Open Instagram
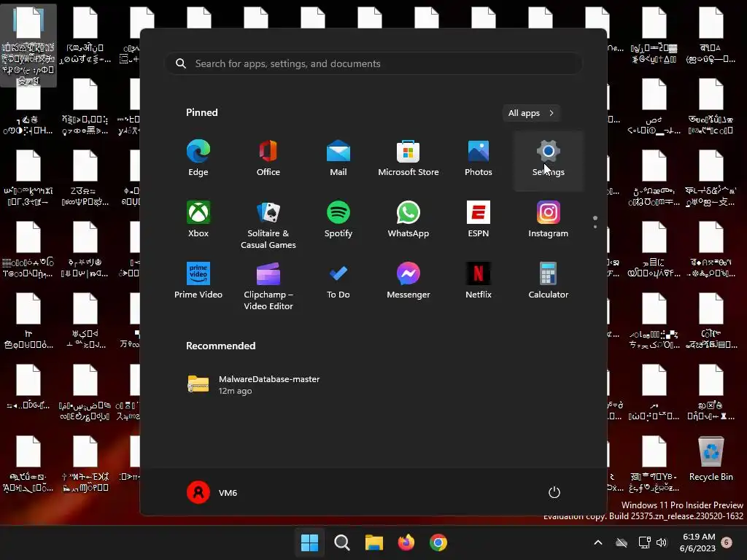The image size is (747, 560). [x=549, y=220]
